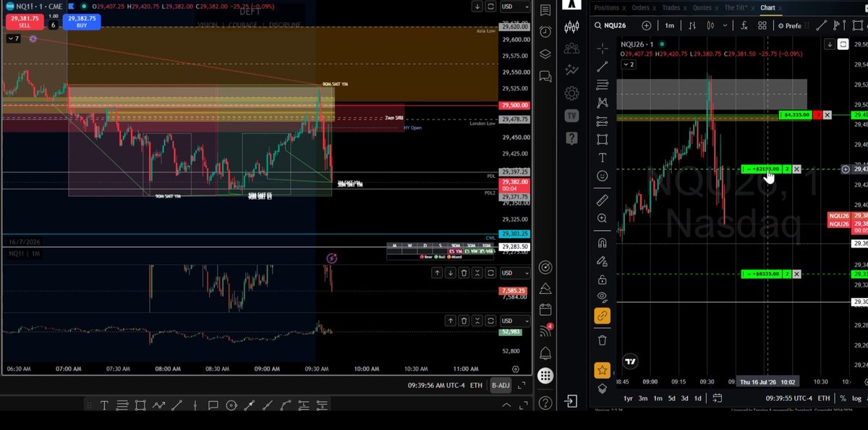Toggle the magnet snap mode
868x430 pixels.
(603, 243)
